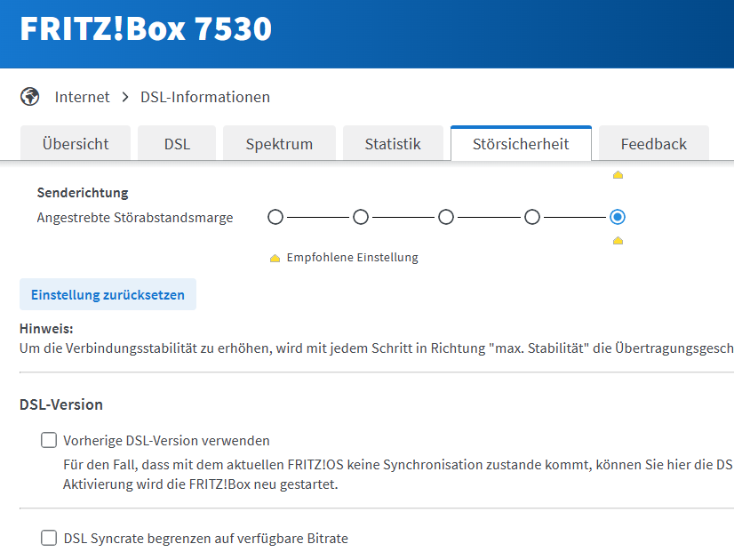
Task: Select fourth Störabstandsmarge radio option
Action: [x=531, y=217]
